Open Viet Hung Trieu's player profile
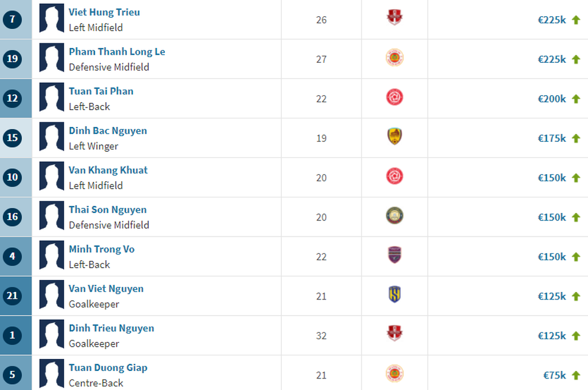Image resolution: width=588 pixels, height=390 pixels. coord(104,12)
